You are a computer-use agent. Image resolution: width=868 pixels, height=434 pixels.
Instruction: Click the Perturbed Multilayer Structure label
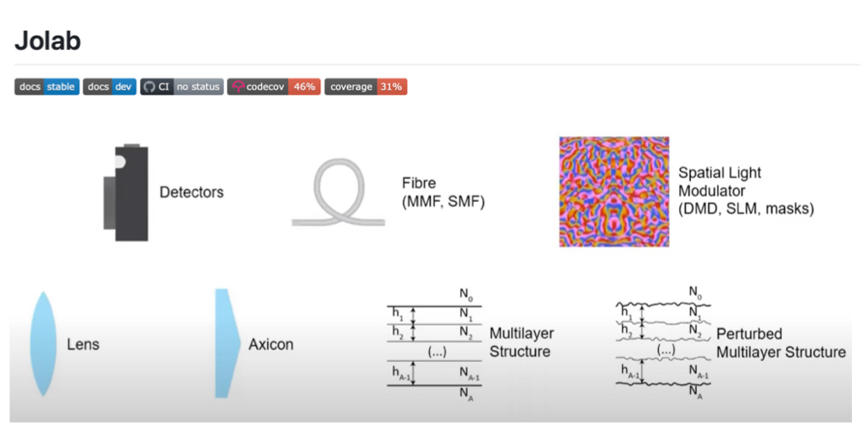coord(781,343)
